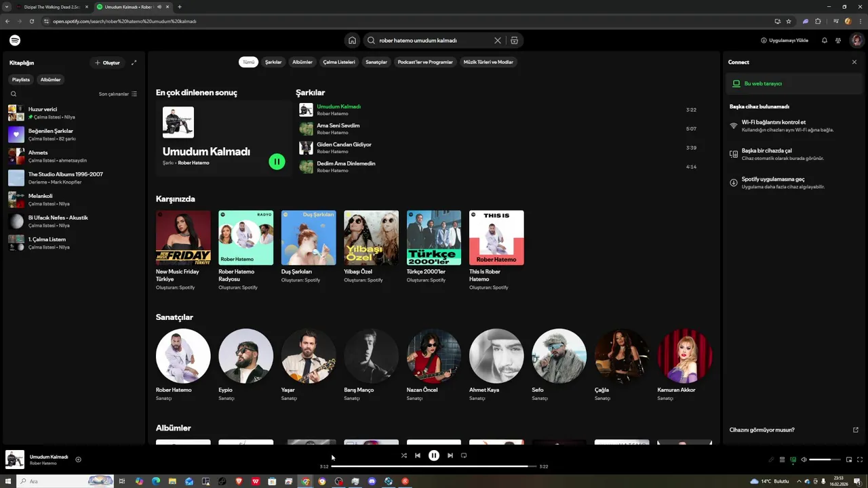Open the lyrics microphone icon

click(x=771, y=460)
